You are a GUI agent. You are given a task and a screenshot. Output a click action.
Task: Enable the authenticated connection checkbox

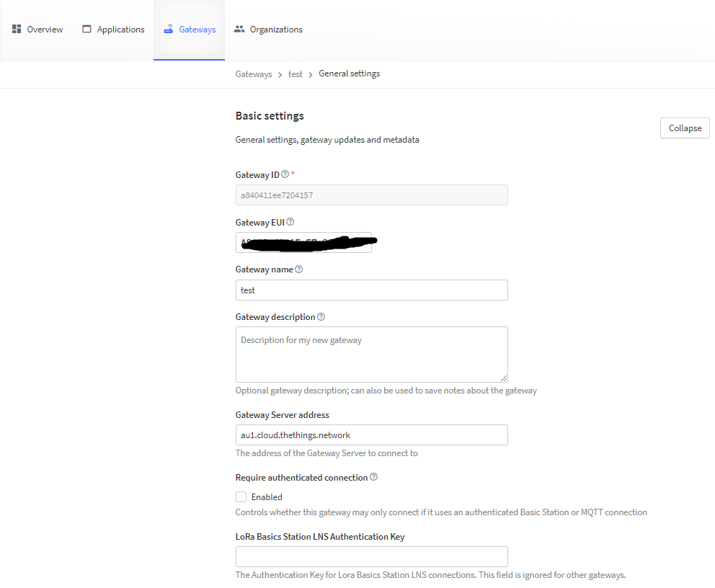(x=241, y=496)
